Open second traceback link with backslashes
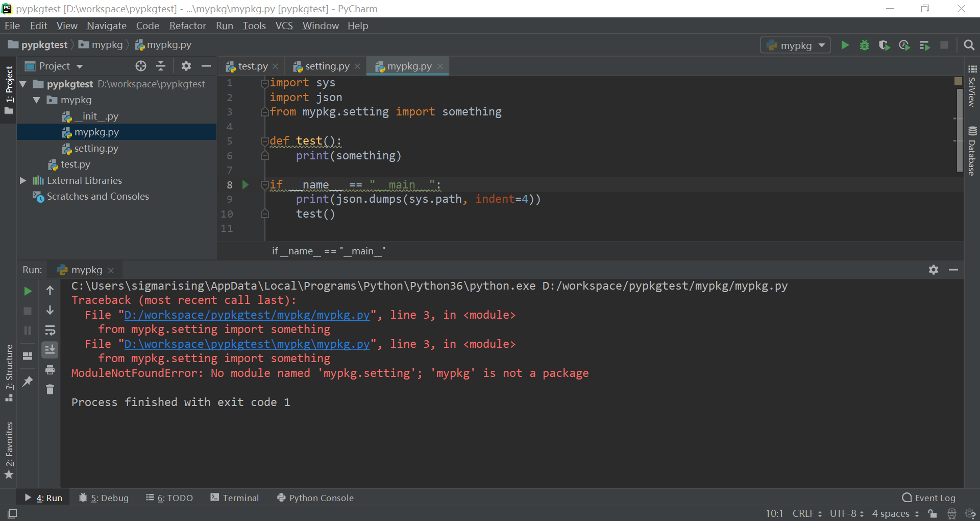 point(247,344)
